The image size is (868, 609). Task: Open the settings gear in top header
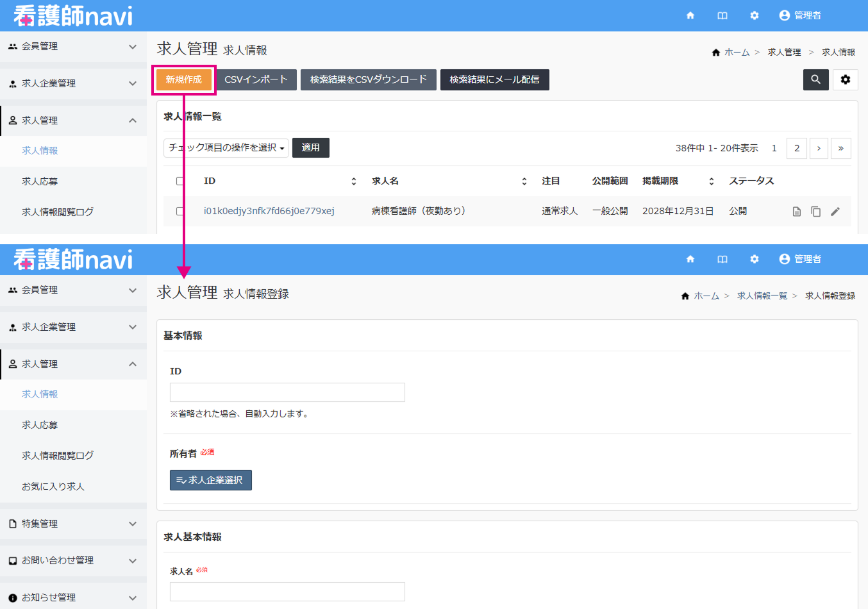point(755,15)
